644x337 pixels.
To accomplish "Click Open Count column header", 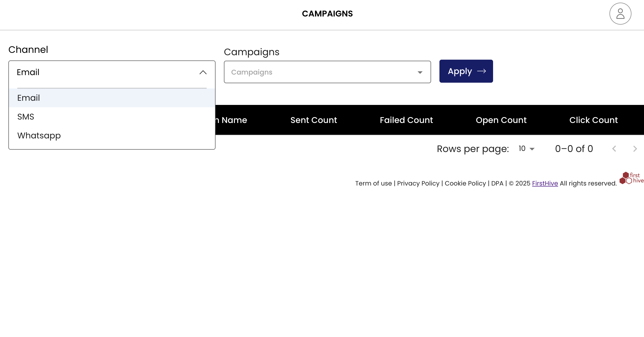I will click(x=501, y=120).
